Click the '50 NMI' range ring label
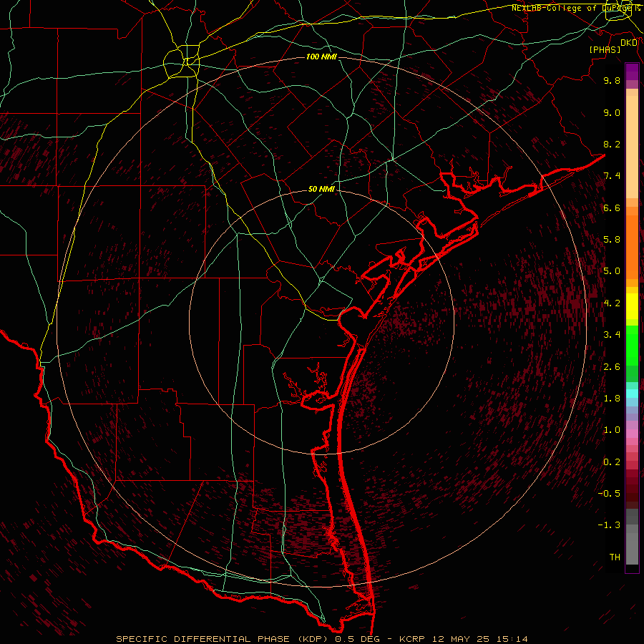The image size is (644, 644). [x=321, y=189]
